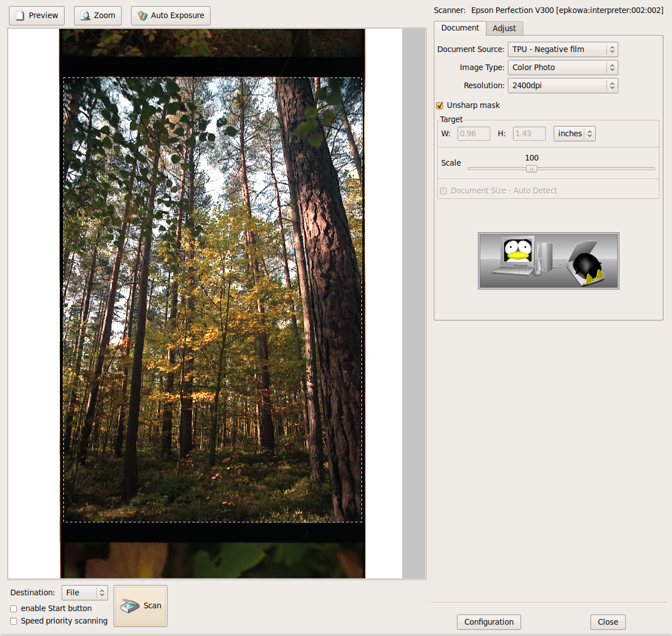Click the Scanner Epson Perfection V300 text

point(549,10)
